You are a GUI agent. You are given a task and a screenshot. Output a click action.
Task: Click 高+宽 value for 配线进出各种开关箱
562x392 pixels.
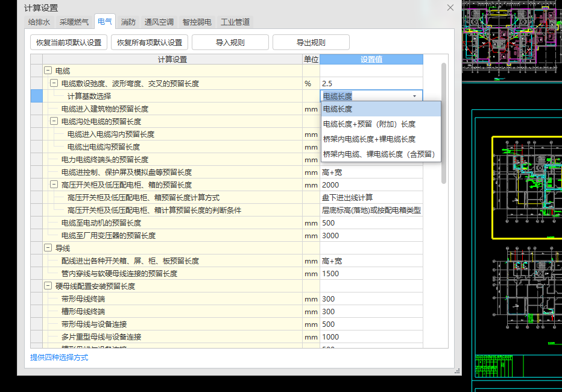[371, 261]
